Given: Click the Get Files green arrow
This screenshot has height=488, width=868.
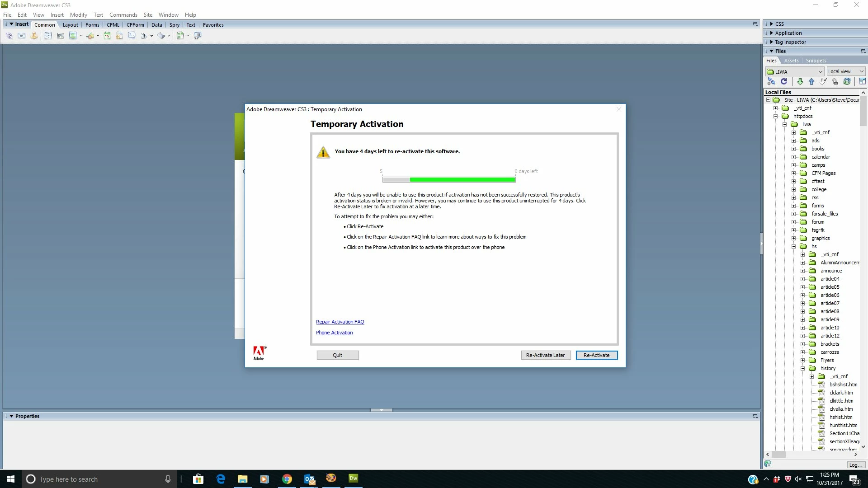Looking at the screenshot, I should click(800, 81).
